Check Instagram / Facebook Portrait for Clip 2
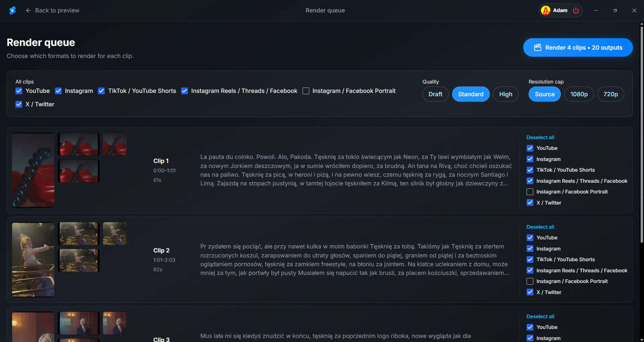 pos(530,281)
